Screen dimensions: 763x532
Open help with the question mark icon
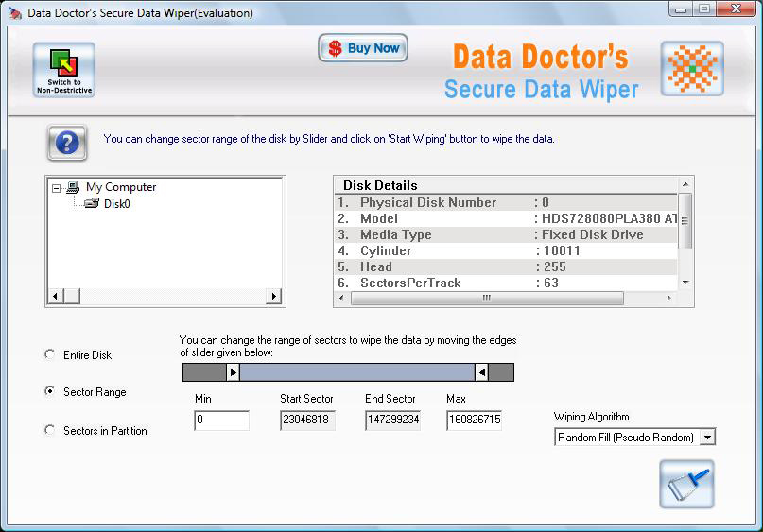(x=67, y=143)
